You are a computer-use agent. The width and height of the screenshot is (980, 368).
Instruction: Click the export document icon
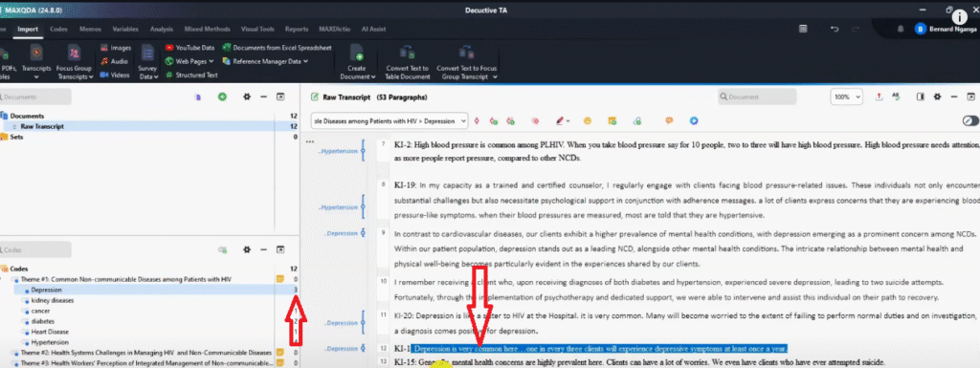click(880, 97)
